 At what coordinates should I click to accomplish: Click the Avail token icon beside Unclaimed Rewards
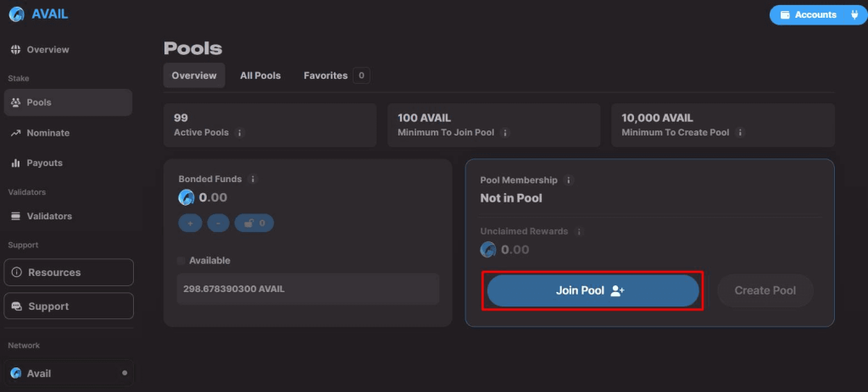(x=488, y=250)
